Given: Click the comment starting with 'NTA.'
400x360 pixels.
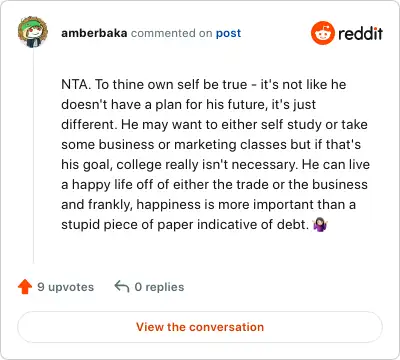Looking at the screenshot, I should pyautogui.click(x=215, y=154).
